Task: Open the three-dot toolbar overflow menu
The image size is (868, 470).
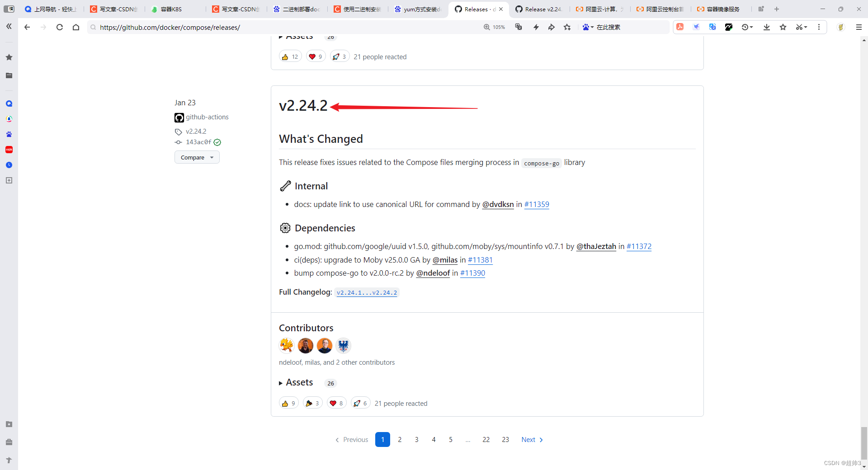Action: (x=819, y=27)
